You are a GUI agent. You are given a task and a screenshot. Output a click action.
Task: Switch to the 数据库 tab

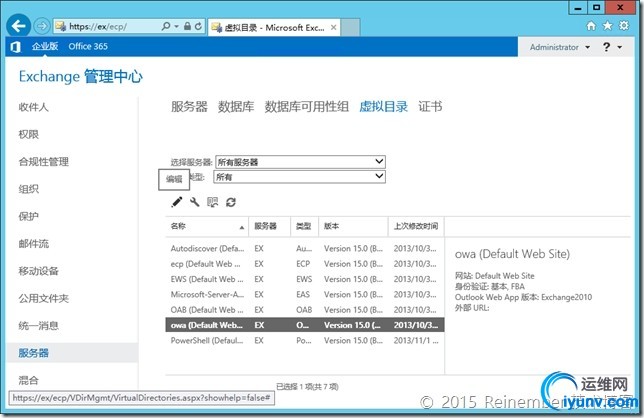(x=236, y=107)
